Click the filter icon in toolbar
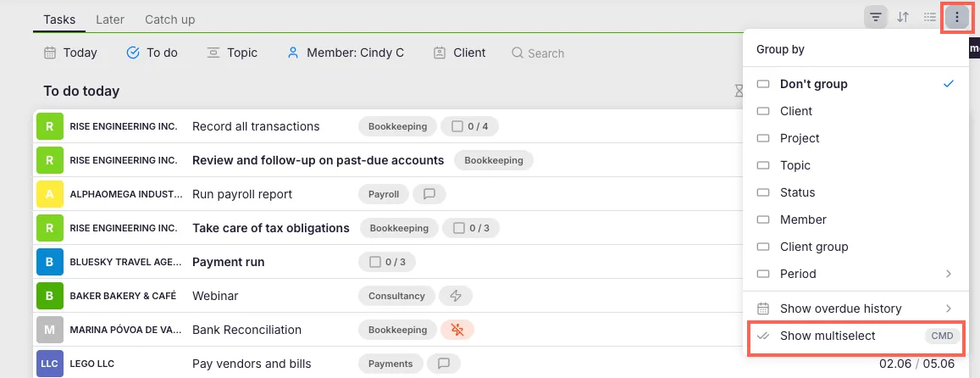The height and width of the screenshot is (378, 980). pos(876,17)
